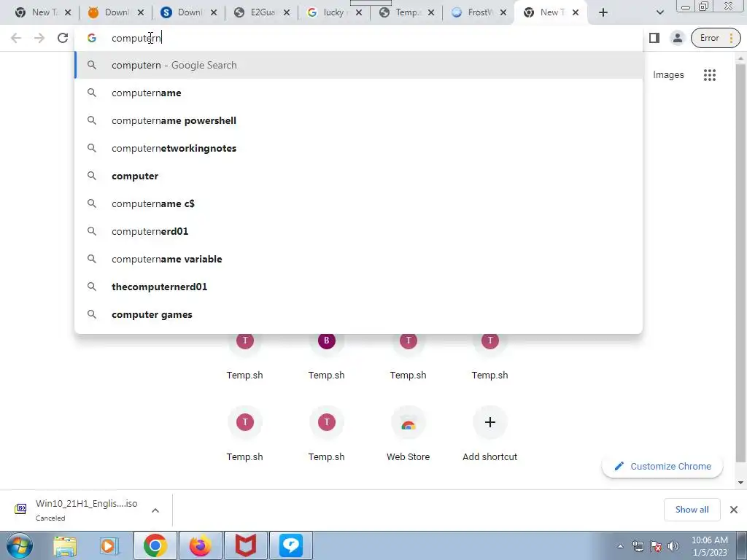Select 'computername variable' suggestion

point(359,259)
